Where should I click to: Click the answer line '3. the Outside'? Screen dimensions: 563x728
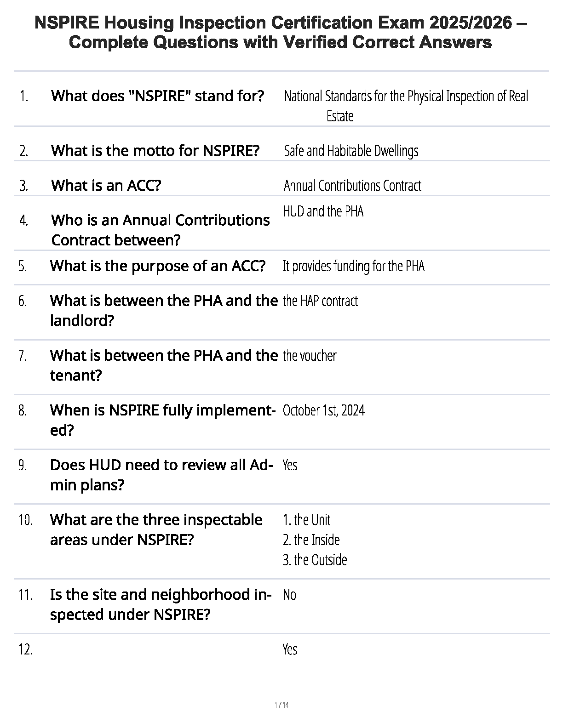[x=315, y=560]
